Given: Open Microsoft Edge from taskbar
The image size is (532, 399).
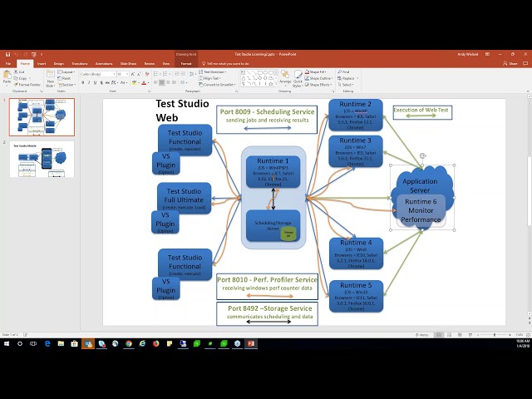Looking at the screenshot, I should [x=47, y=343].
